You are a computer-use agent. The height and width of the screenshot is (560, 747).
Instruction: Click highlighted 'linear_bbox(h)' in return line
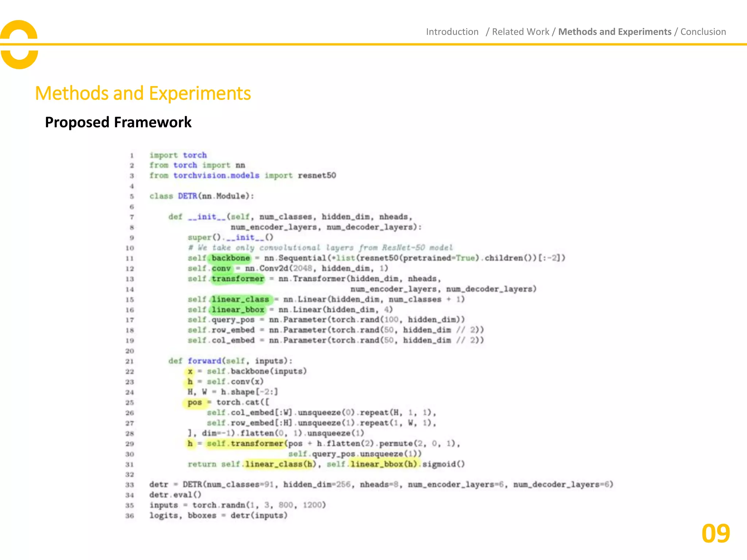pos(383,464)
